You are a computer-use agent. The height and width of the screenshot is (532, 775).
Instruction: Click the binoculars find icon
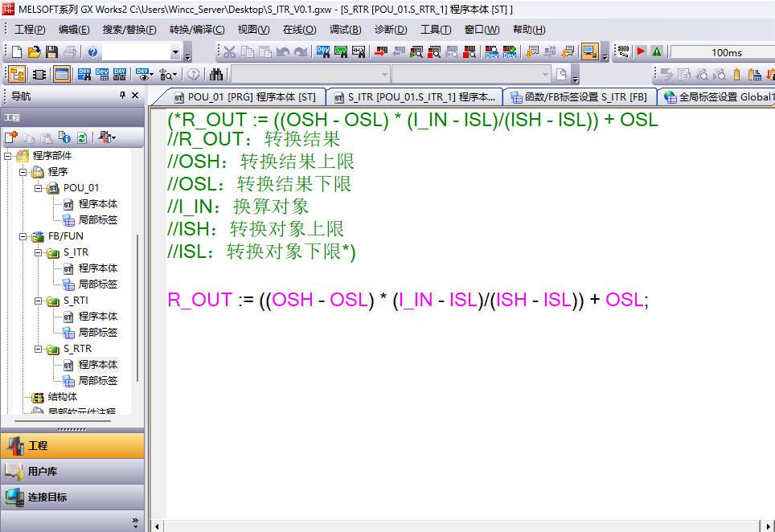coord(216,75)
